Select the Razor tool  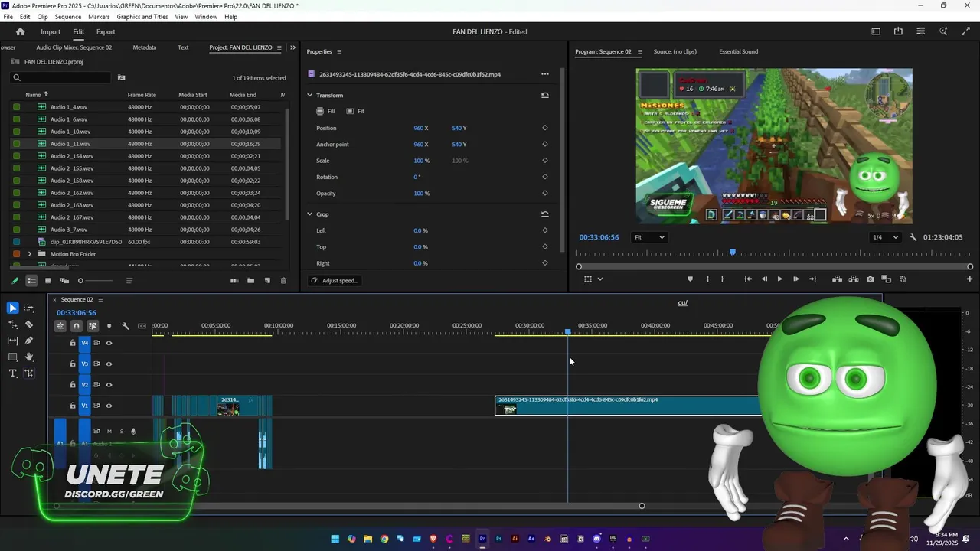click(x=29, y=324)
